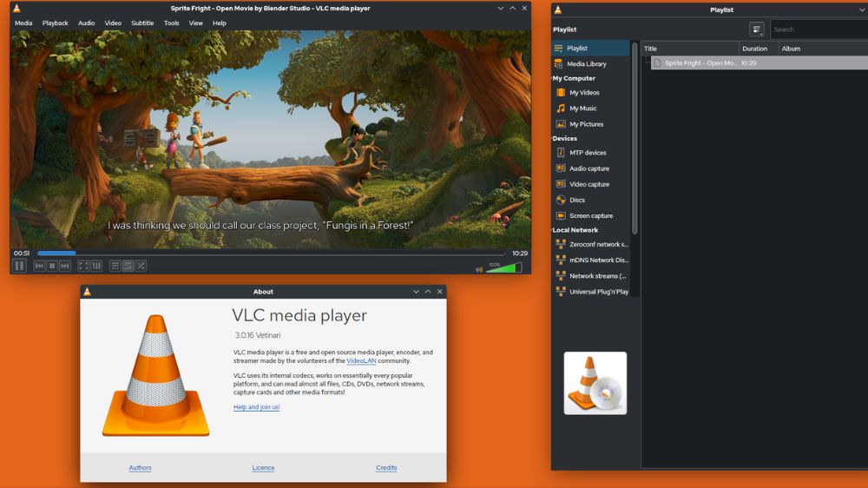
Task: Seek along the blue playback progress bar
Action: pos(271,254)
